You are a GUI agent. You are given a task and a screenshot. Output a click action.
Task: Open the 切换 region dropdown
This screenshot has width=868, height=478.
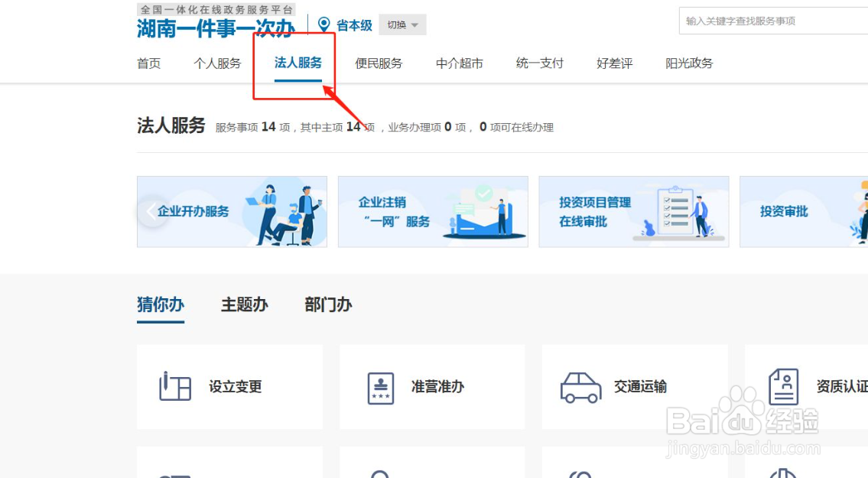coord(402,25)
